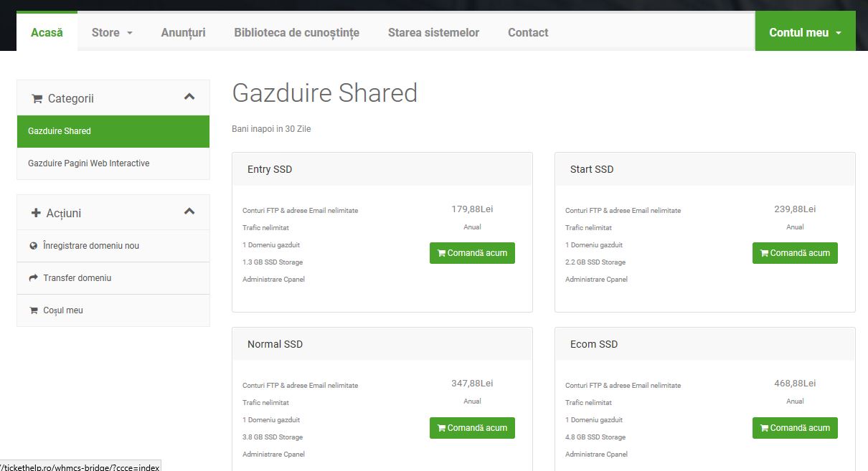
Task: Click the arrow icon for Transfer domeniu
Action: [33, 278]
